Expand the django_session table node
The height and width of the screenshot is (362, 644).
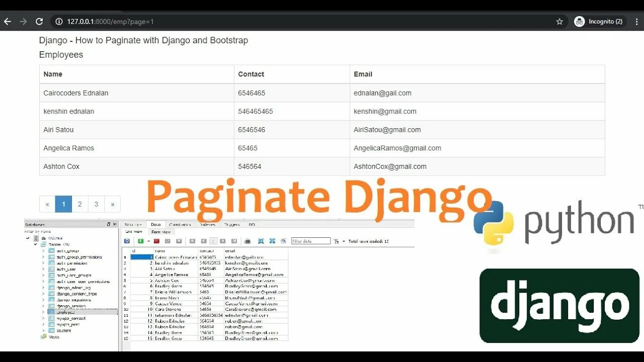(43, 306)
